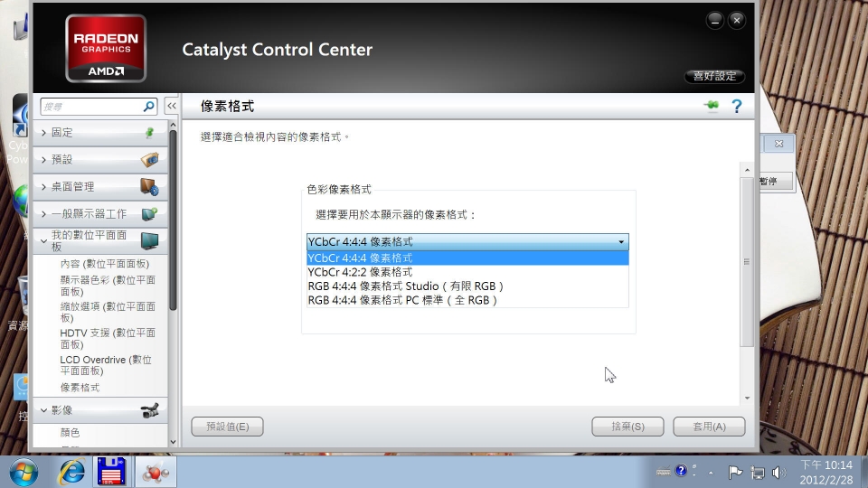Click inside the sidebar search field
Screen dimensions: 868x488
click(x=91, y=107)
